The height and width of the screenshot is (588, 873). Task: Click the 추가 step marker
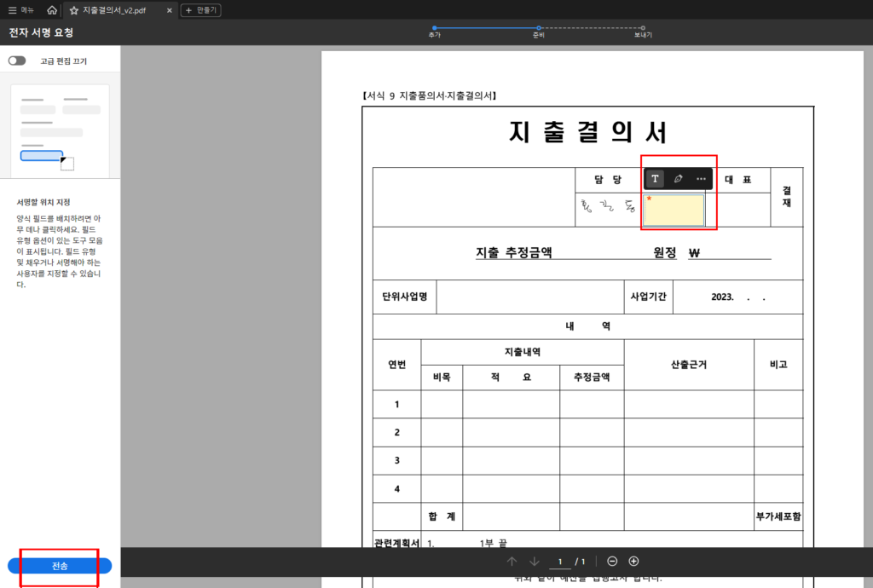point(434,28)
